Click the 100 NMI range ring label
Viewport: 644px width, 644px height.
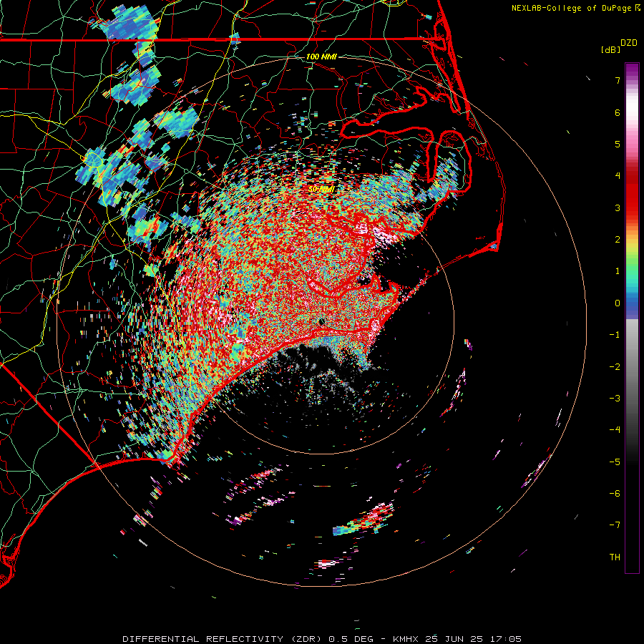point(321,57)
